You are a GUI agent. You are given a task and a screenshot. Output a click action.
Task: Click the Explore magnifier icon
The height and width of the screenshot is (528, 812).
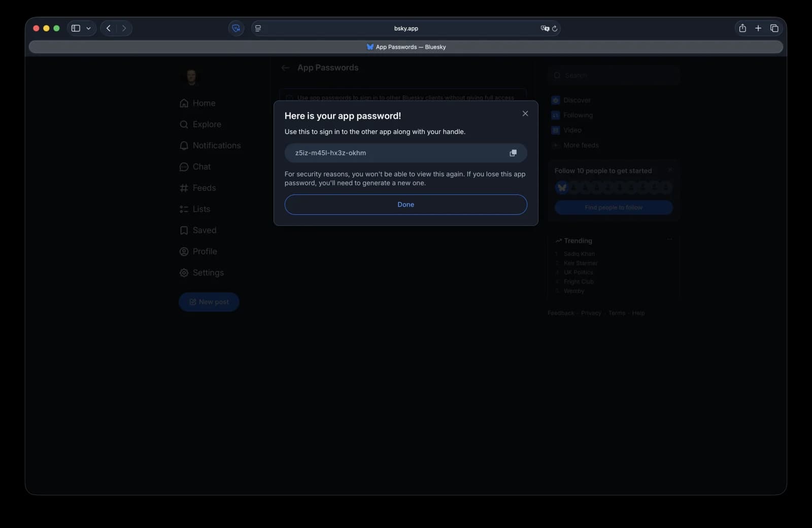[x=184, y=124]
